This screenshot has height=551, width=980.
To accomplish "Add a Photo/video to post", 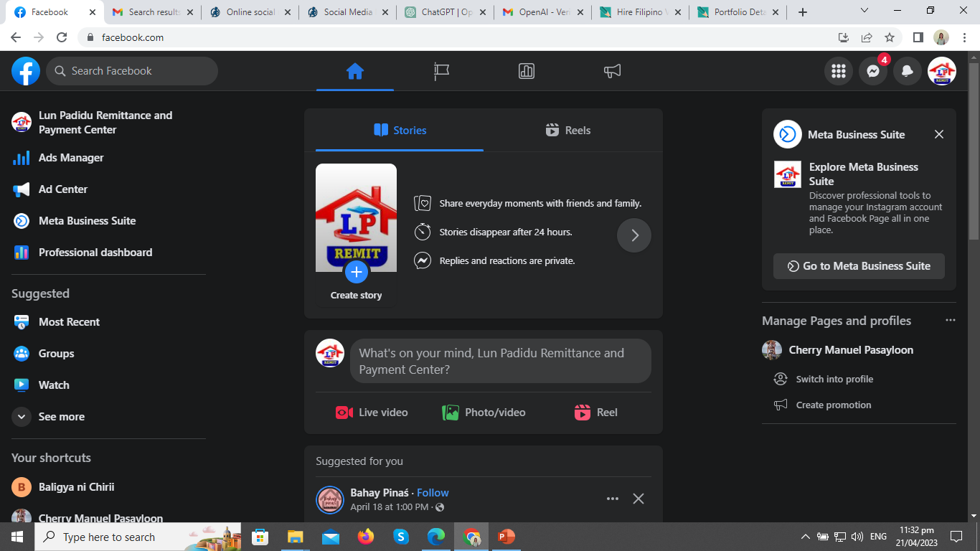I will (484, 413).
